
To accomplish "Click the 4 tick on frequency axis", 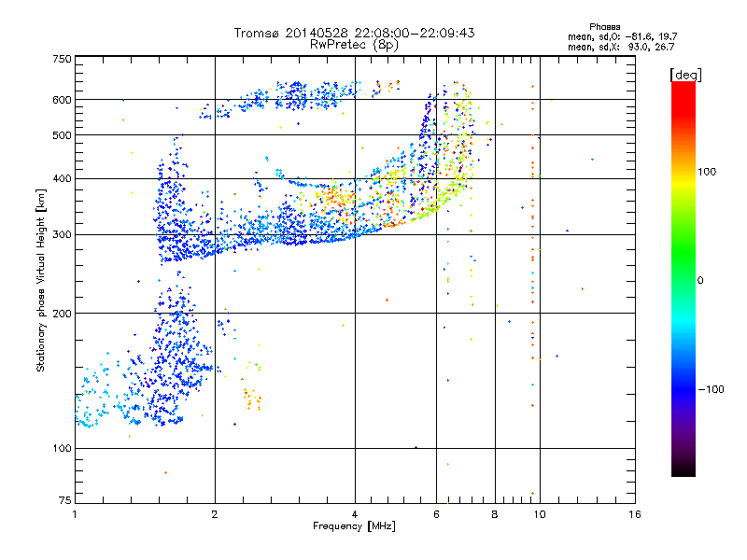I will (x=355, y=514).
